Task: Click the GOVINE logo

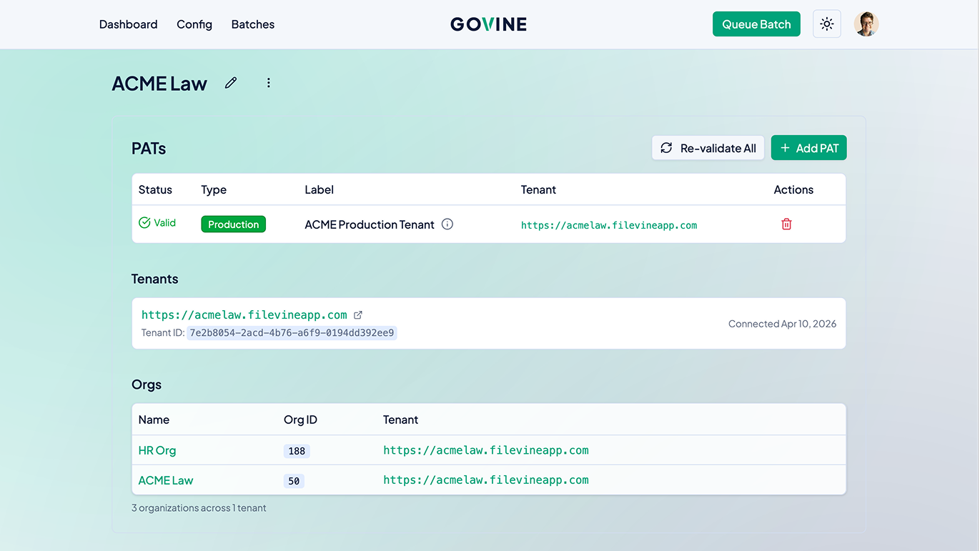Action: pos(489,24)
